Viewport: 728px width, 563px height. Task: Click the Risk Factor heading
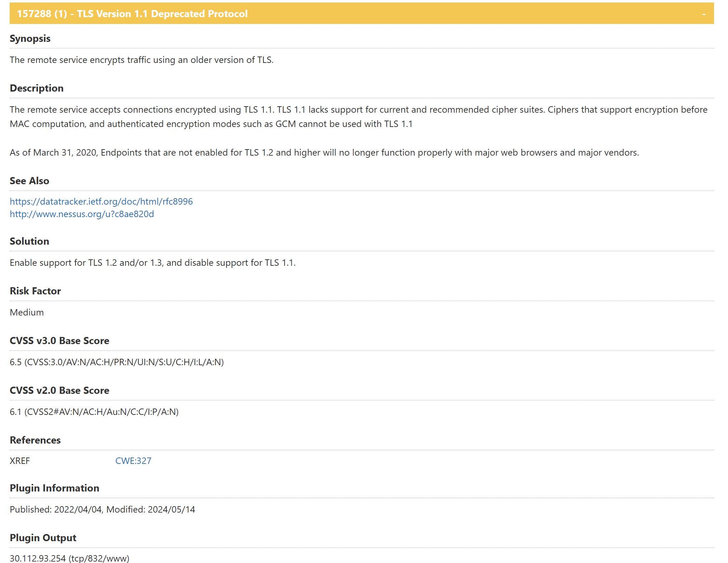point(35,291)
